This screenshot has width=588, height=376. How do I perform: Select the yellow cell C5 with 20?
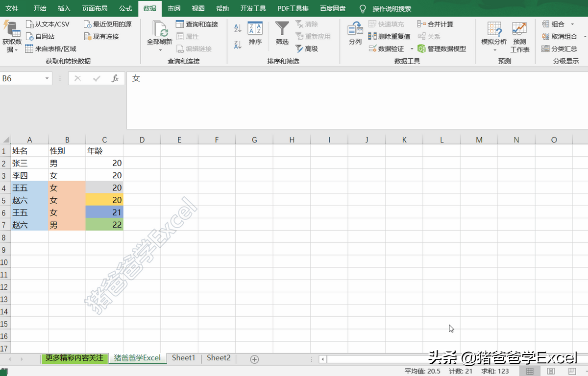(x=104, y=200)
